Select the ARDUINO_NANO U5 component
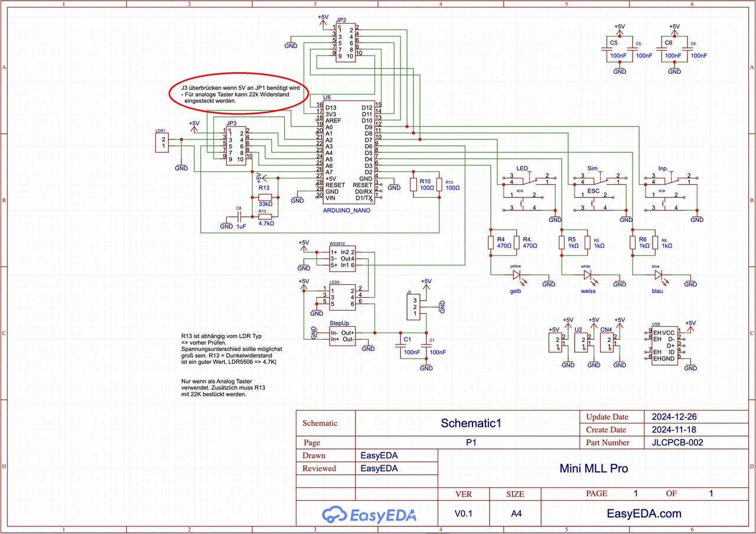This screenshot has height=534, width=756. [348, 152]
